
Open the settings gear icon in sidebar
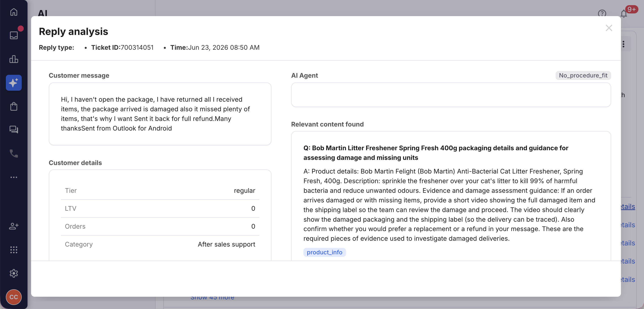14,273
